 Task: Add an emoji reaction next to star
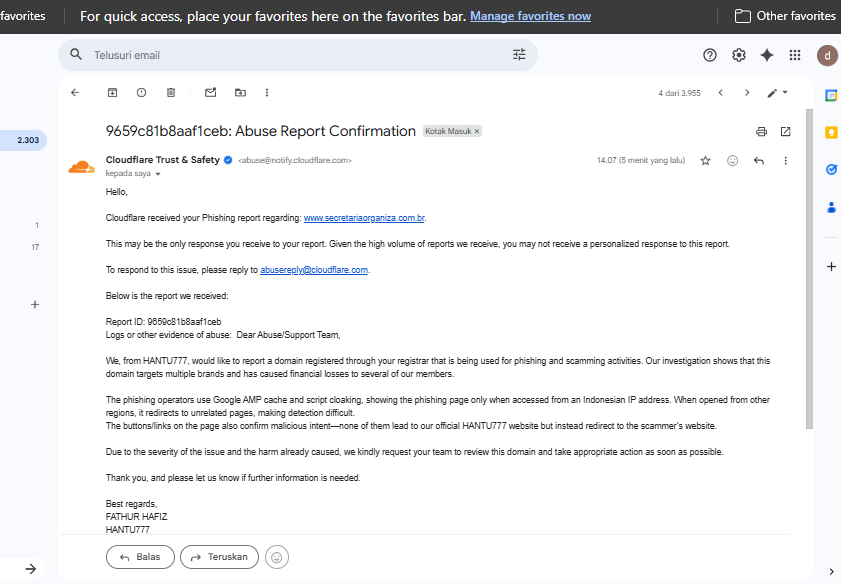(x=732, y=160)
